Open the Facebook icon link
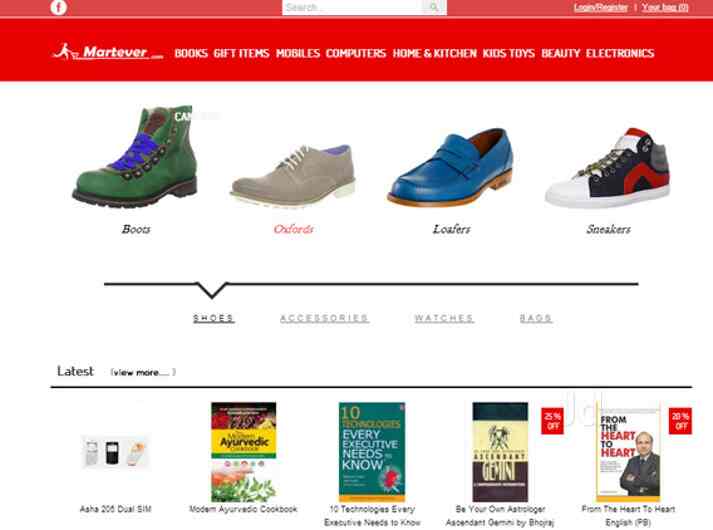This screenshot has height=530, width=713. coord(58,7)
